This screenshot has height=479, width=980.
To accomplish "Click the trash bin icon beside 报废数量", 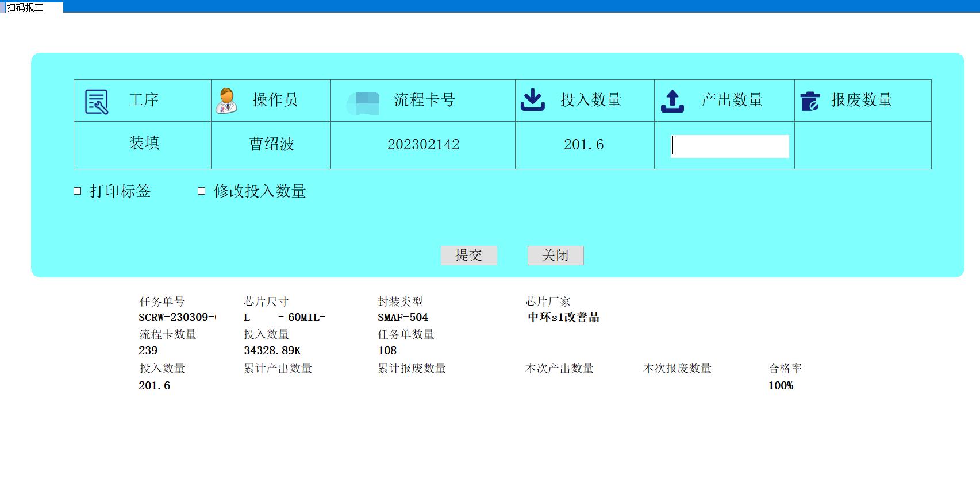I will (810, 101).
